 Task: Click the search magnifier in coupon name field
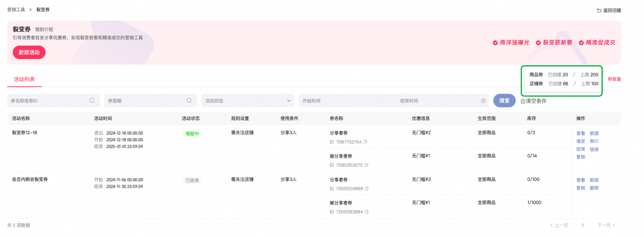pyautogui.click(x=92, y=101)
